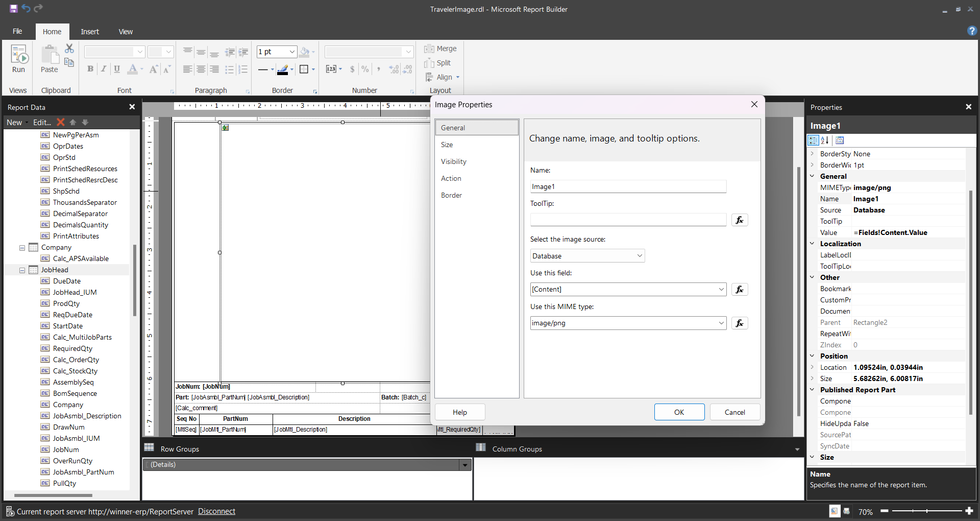The width and height of the screenshot is (980, 521).
Task: Open expression editor for ToolTip
Action: 739,220
